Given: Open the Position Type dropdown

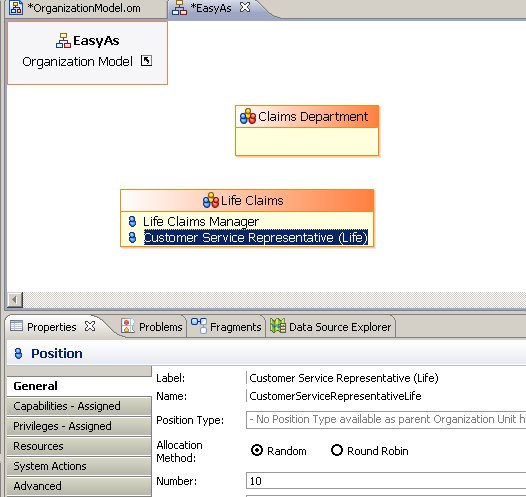Looking at the screenshot, I should tap(386, 420).
